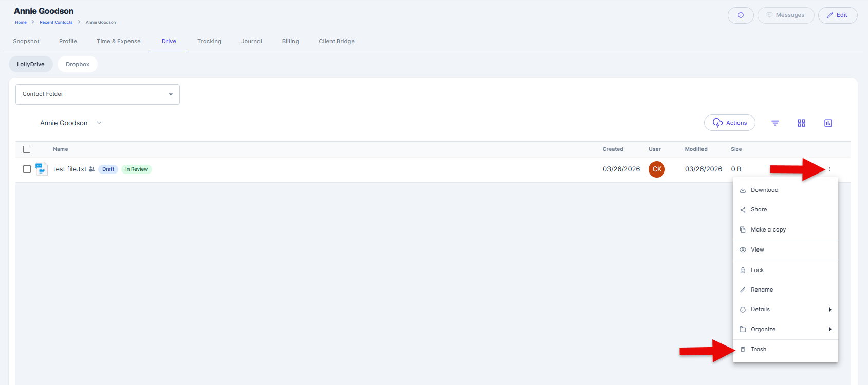This screenshot has height=385, width=868.
Task: Choose Download from the context menu
Action: (785, 190)
